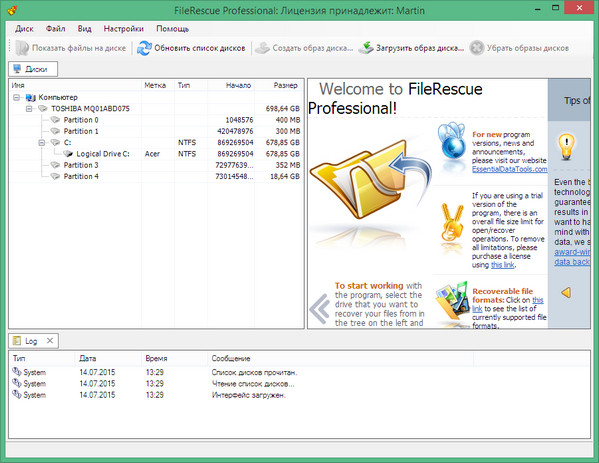Image resolution: width=599 pixels, height=463 pixels.
Task: Click the FileRescue app icon in title bar
Action: (x=13, y=10)
